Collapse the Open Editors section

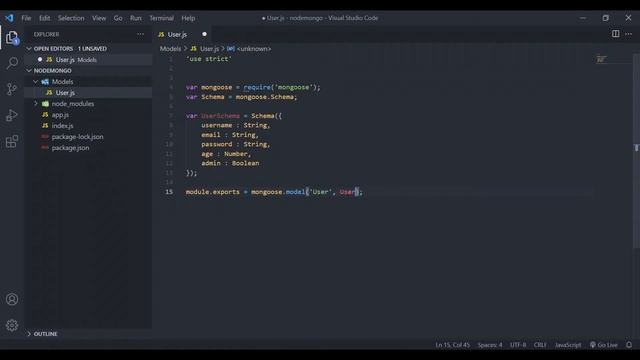[x=29, y=49]
